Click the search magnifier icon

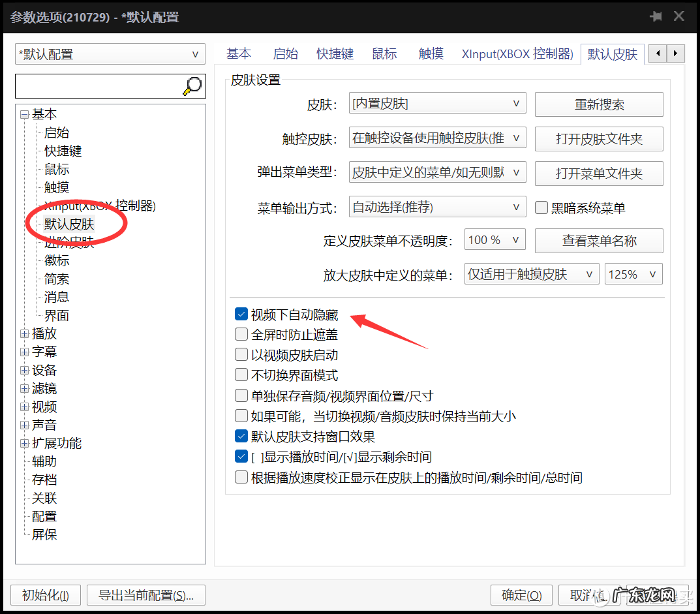(x=191, y=85)
